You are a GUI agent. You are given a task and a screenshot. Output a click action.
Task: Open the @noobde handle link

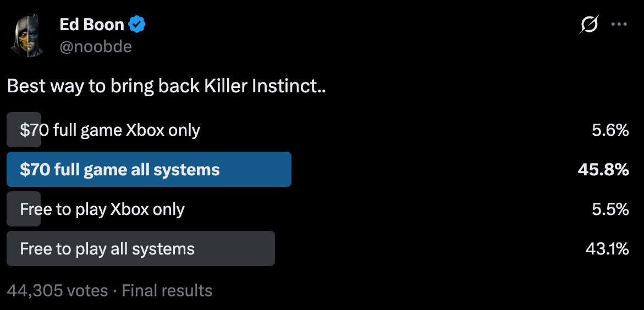pos(96,47)
